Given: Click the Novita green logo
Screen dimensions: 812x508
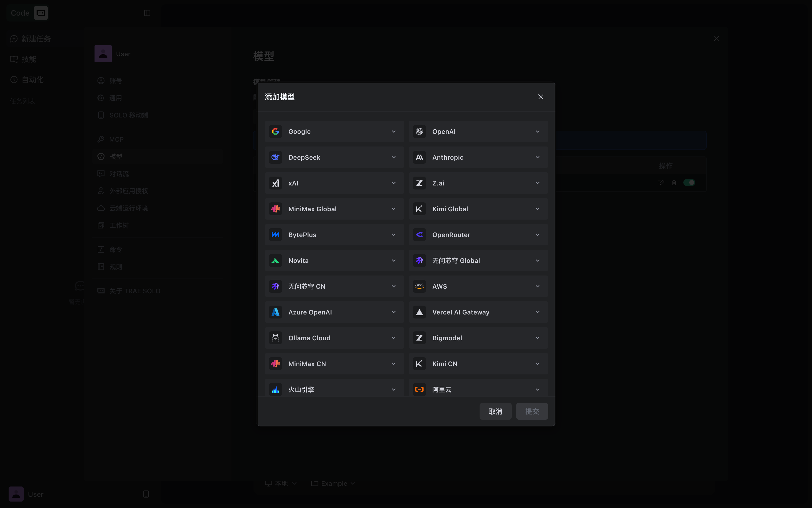Looking at the screenshot, I should coord(275,261).
